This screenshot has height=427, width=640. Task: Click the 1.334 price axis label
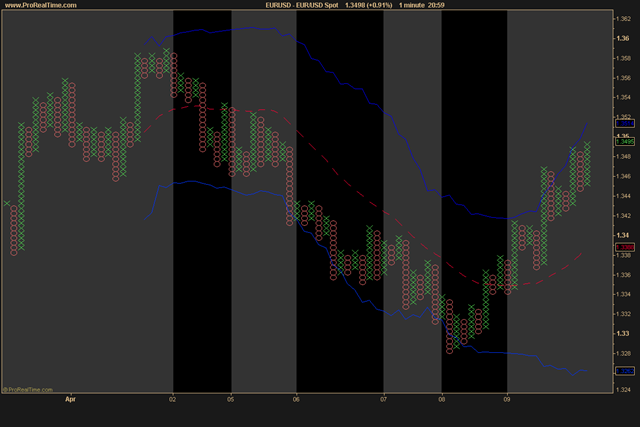(623, 294)
